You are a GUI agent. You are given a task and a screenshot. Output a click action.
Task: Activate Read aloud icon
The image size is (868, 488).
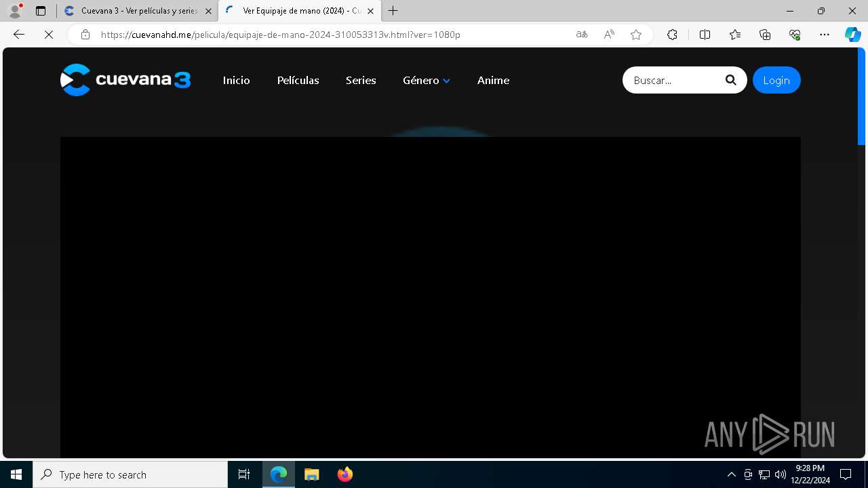(x=609, y=35)
